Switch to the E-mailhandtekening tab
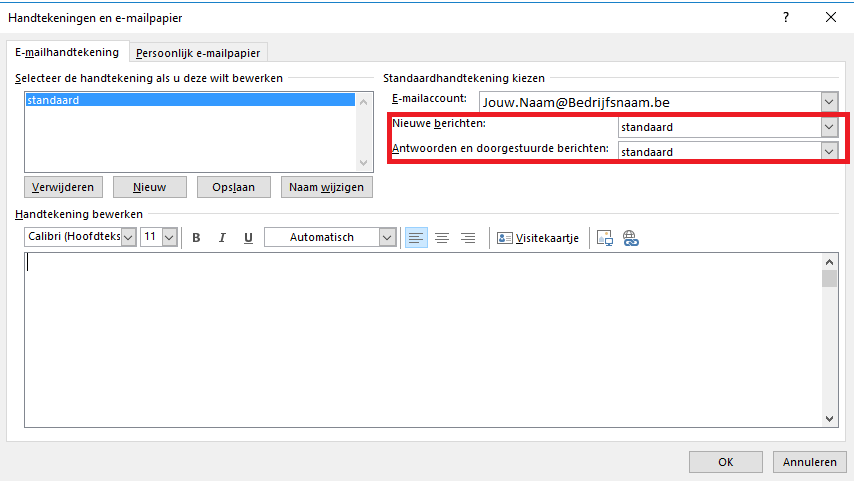 coord(67,52)
